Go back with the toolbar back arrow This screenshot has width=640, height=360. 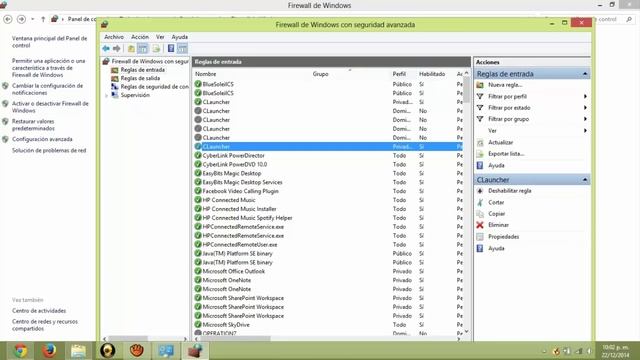pyautogui.click(x=106, y=49)
